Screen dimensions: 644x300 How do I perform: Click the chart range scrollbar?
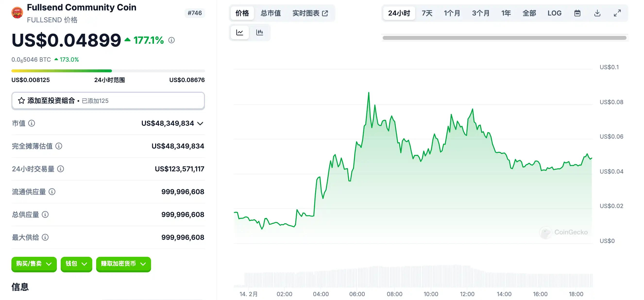click(504, 38)
